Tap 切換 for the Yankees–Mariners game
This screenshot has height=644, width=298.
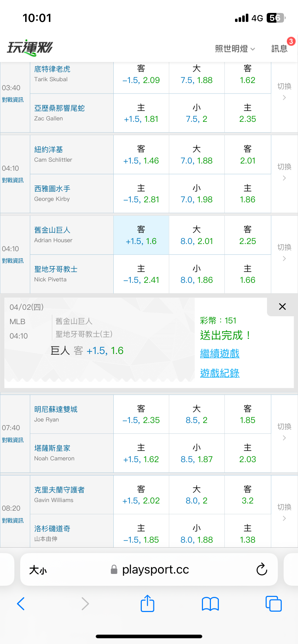click(284, 172)
